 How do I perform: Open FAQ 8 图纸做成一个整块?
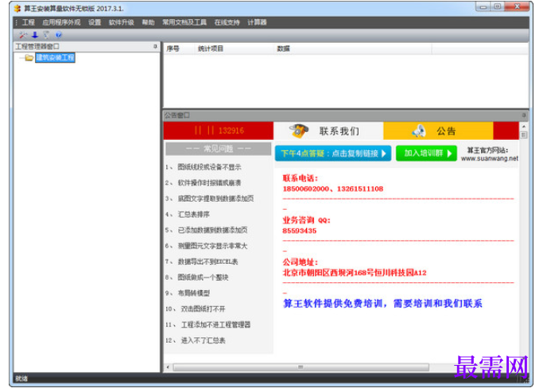(196, 278)
